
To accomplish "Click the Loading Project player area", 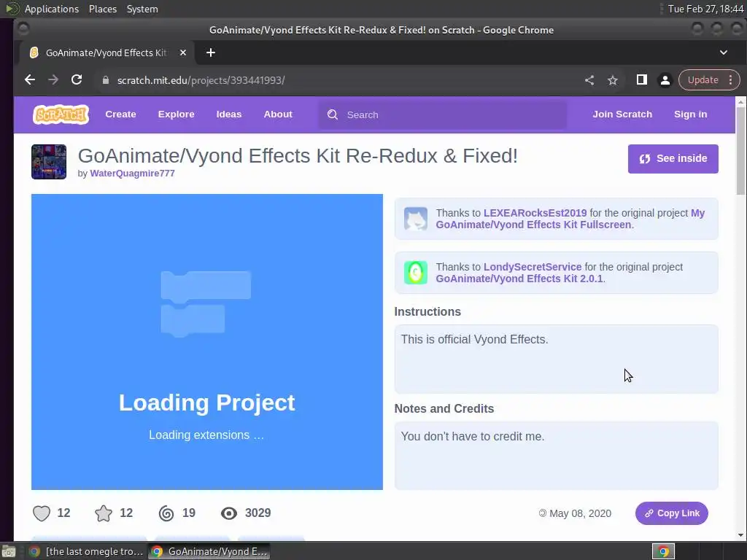I will click(206, 342).
